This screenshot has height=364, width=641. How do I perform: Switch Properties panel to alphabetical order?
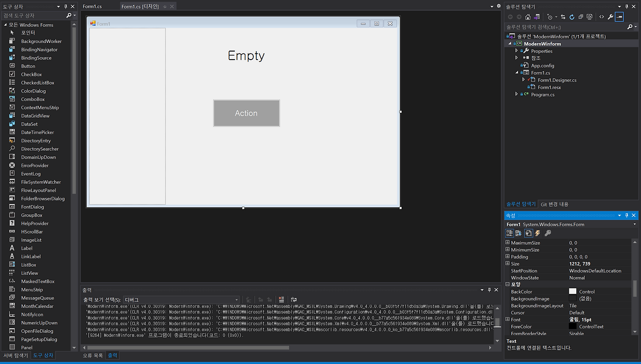[x=518, y=233]
